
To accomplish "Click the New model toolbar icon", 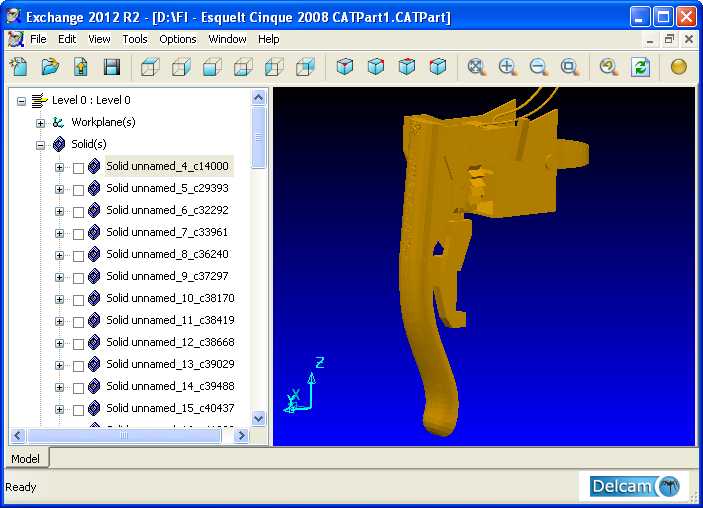I will point(19,67).
